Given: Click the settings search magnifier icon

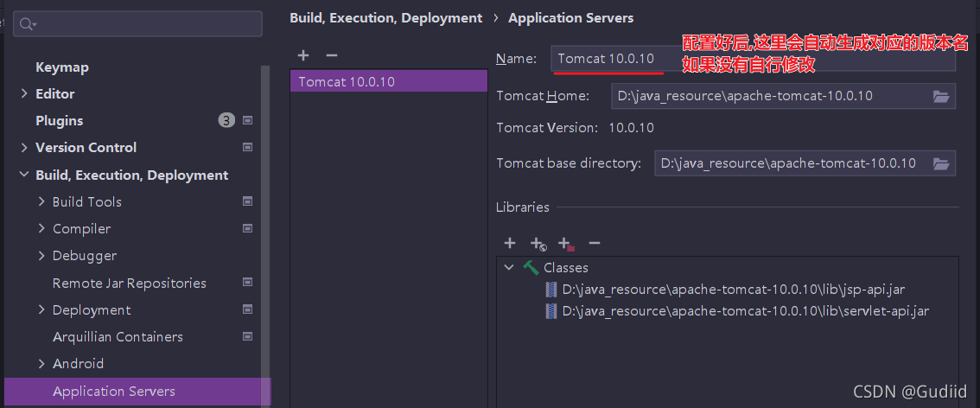Looking at the screenshot, I should [x=28, y=23].
